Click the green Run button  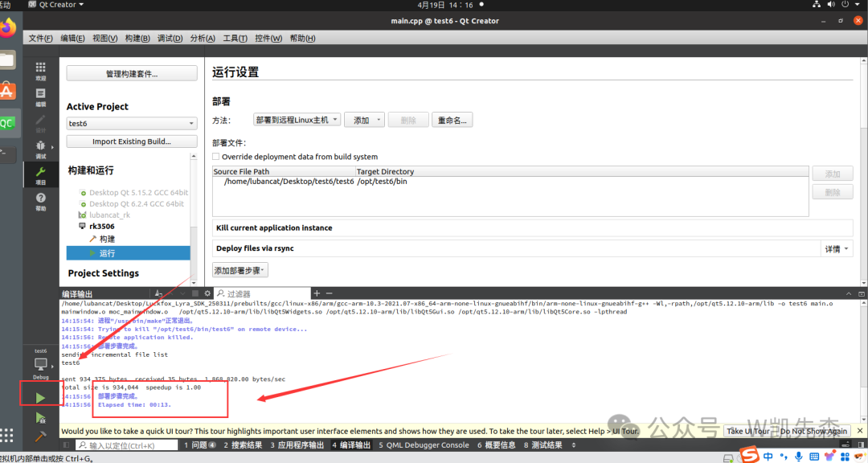coord(41,398)
